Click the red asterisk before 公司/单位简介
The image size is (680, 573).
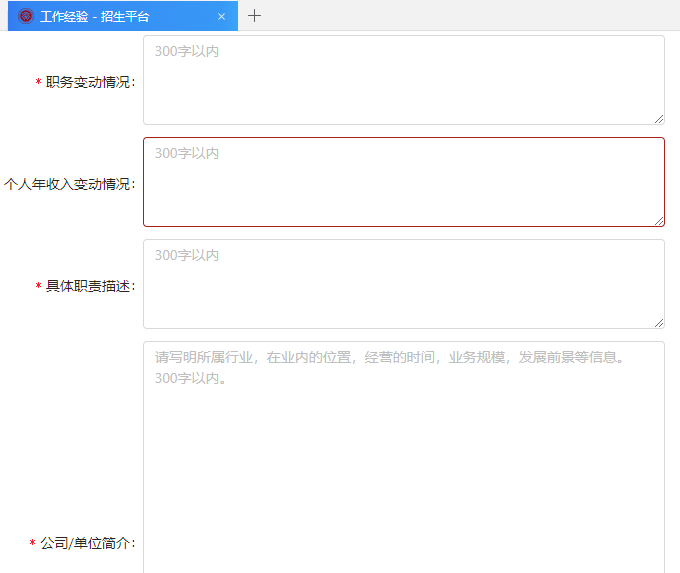coord(32,544)
